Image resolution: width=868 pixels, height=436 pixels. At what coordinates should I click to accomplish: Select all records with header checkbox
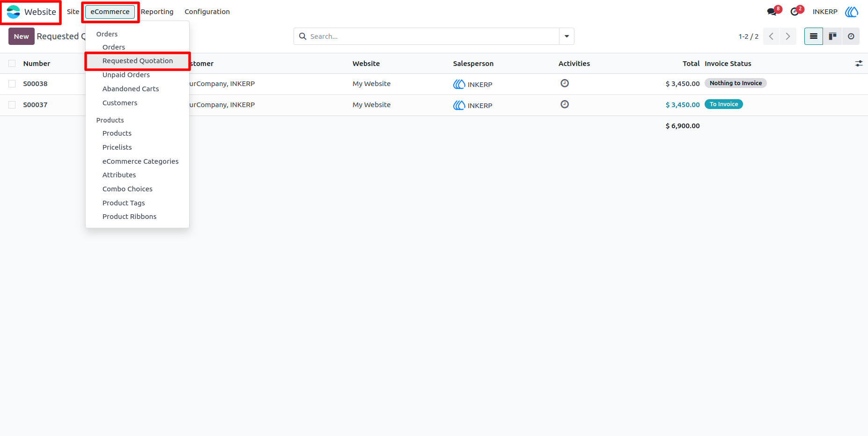12,64
